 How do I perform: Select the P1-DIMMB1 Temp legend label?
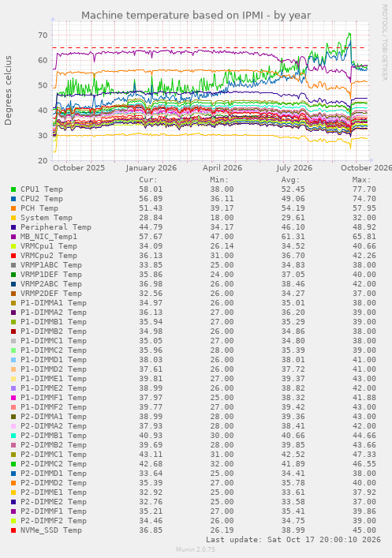pos(54,322)
